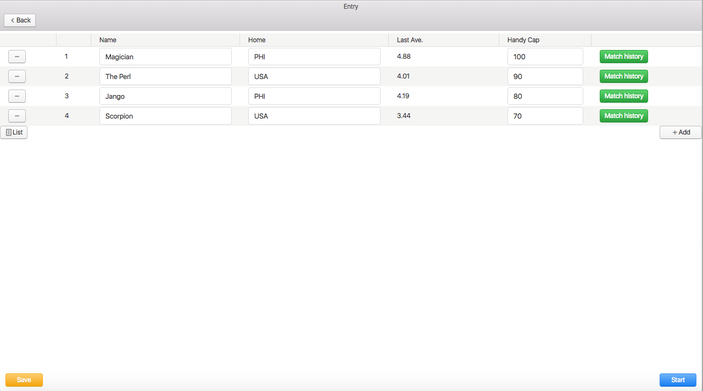Click Home field USA in The Perl row
The height and width of the screenshot is (391, 703).
point(314,76)
